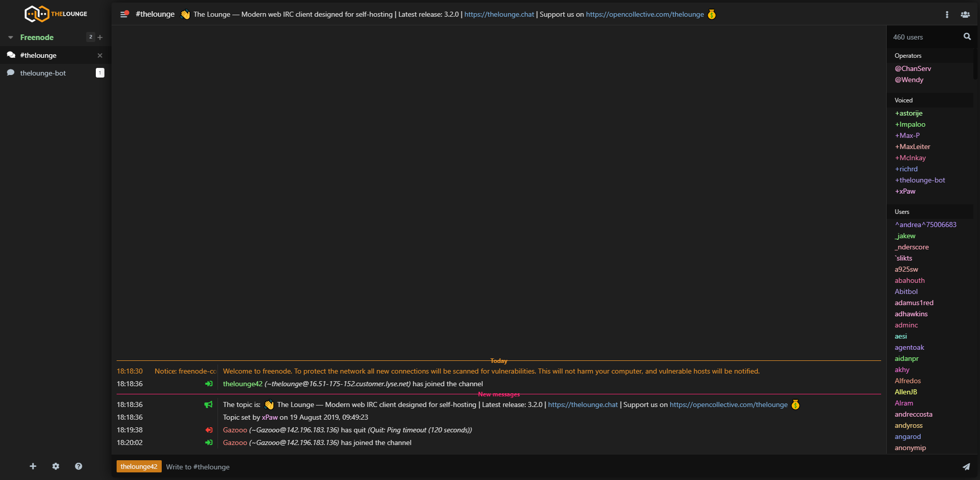Toggle the sidebar hamburger menu
This screenshot has width=980, height=480.
point(124,14)
